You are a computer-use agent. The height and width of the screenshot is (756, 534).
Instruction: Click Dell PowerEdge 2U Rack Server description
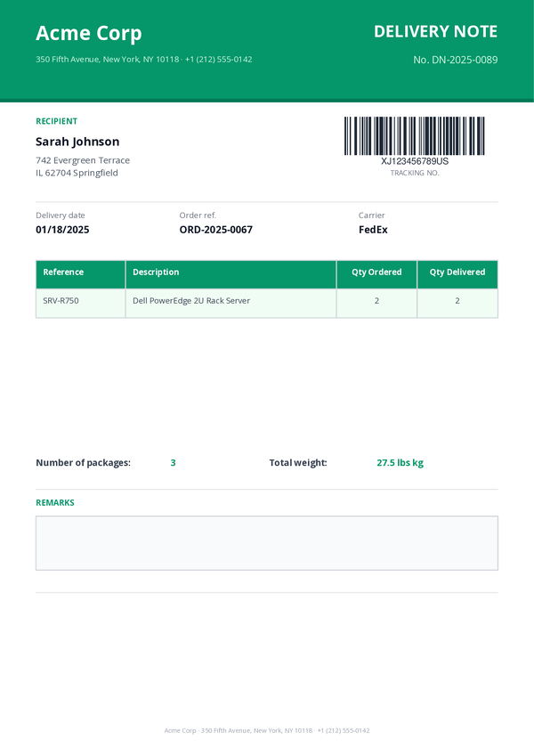191,301
